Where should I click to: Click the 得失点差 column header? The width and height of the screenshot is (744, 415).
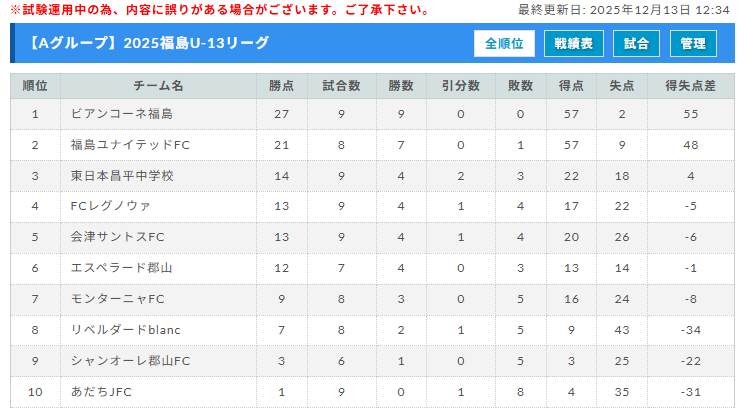click(691, 86)
